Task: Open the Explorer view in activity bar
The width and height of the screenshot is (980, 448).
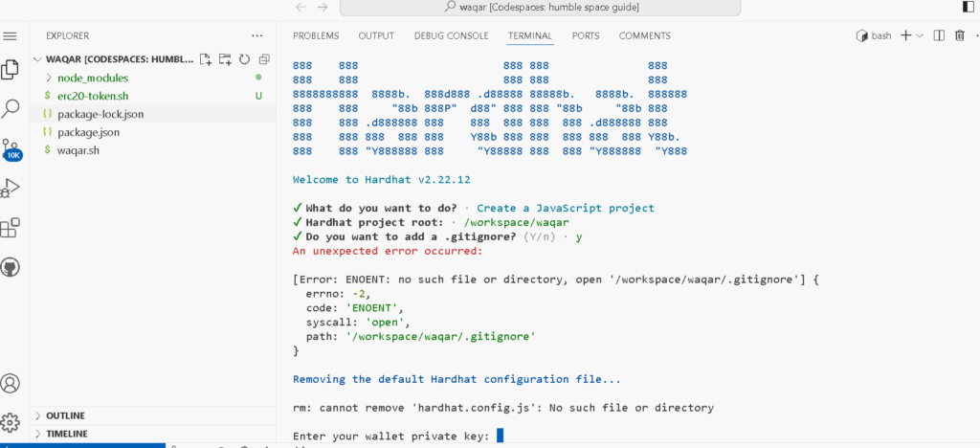Action: pyautogui.click(x=10, y=70)
